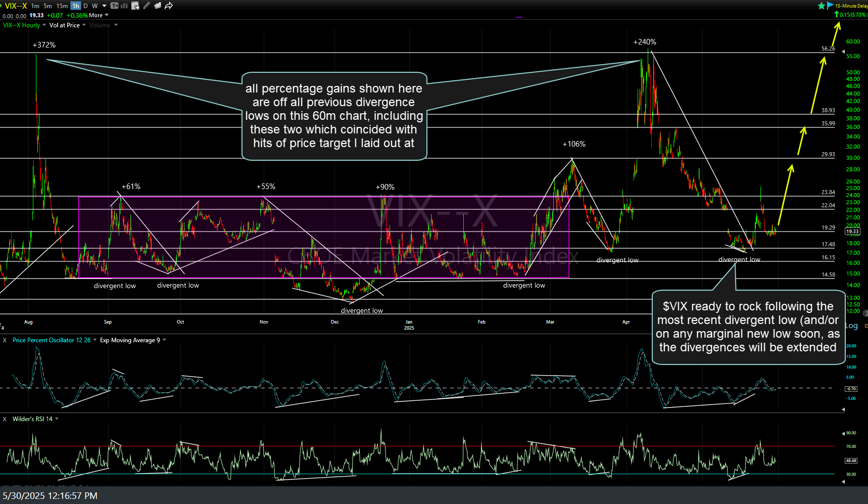Expand the Exp Moving Average 9 dropdown
This screenshot has height=504, width=868.
click(x=130, y=340)
